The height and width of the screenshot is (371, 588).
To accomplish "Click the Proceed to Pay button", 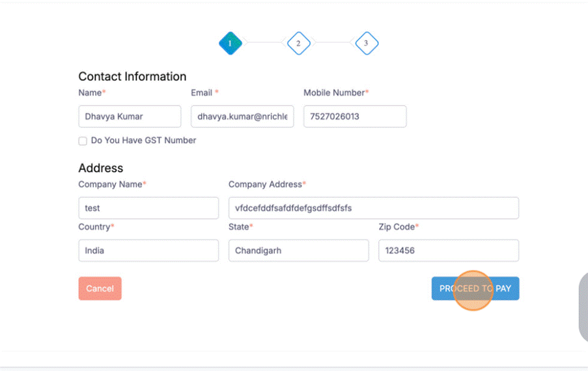I will [x=475, y=289].
